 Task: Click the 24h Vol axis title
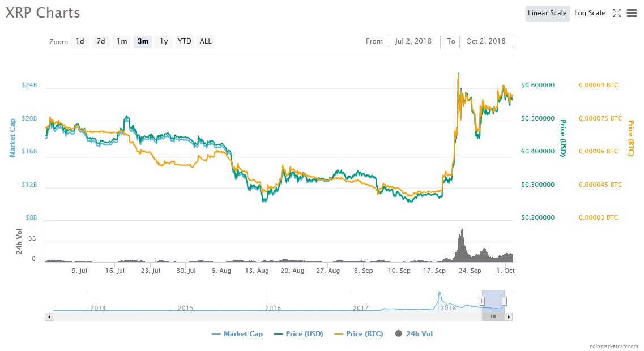19,241
